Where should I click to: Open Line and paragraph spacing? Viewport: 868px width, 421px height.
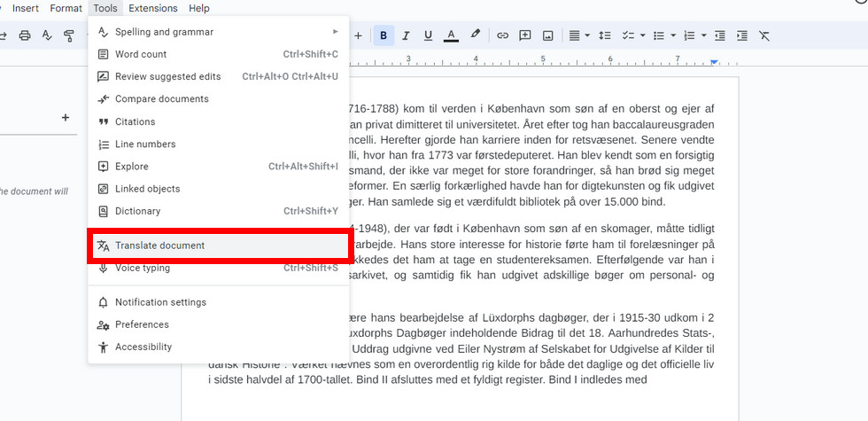[x=605, y=36]
